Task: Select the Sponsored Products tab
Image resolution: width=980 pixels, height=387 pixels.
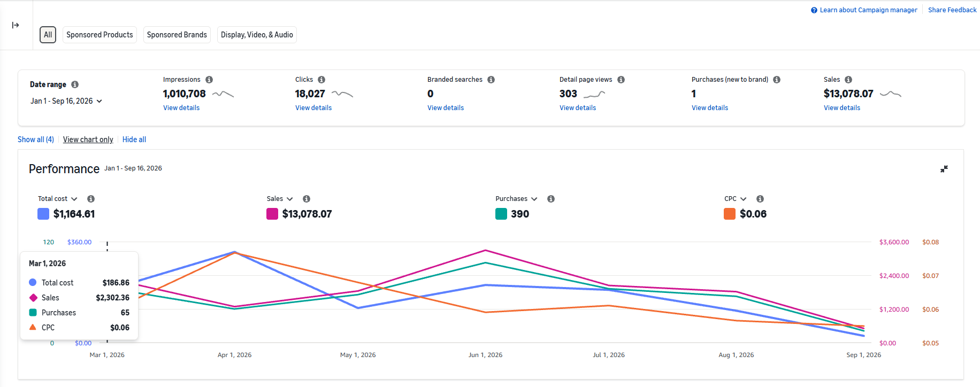Action: pyautogui.click(x=99, y=35)
